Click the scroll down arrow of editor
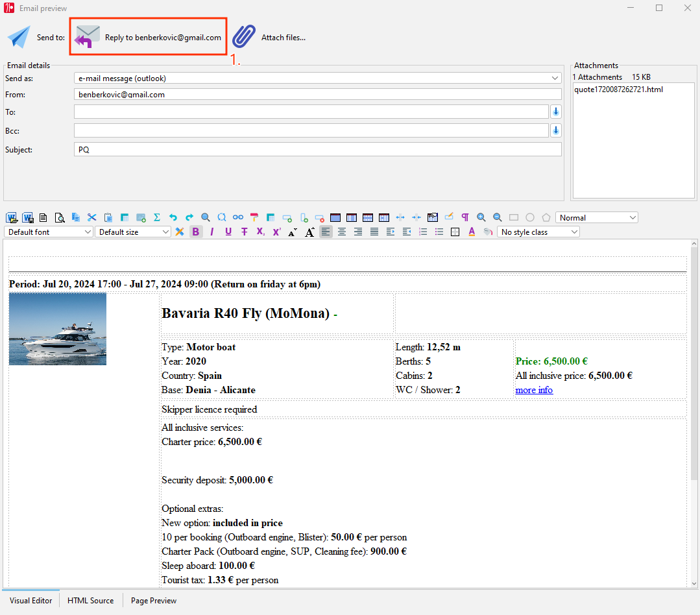 tap(694, 583)
